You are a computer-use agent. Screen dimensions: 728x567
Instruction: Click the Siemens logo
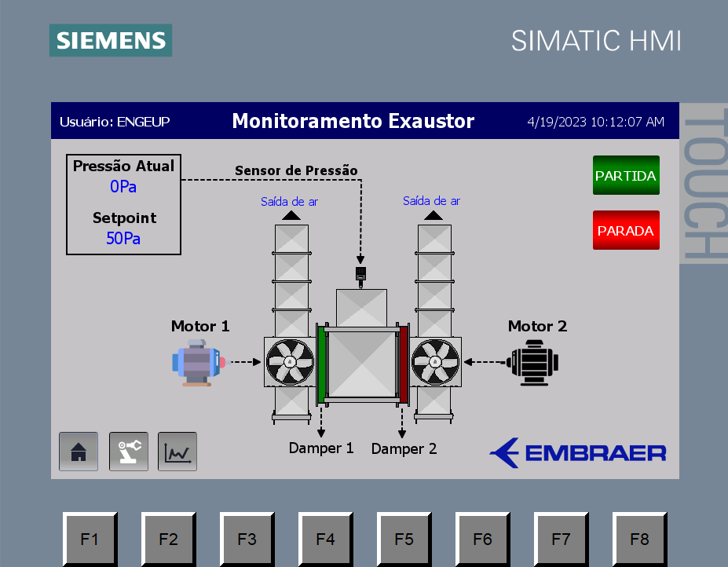tap(111, 40)
